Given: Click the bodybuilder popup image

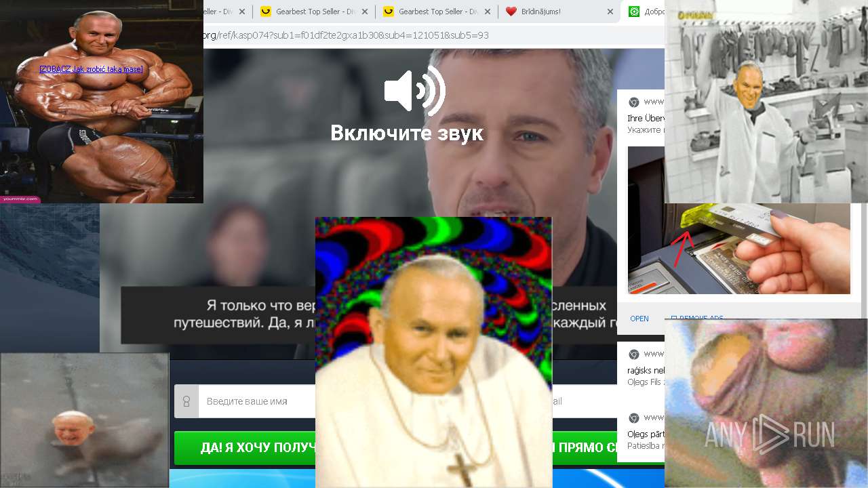Looking at the screenshot, I should [102, 102].
